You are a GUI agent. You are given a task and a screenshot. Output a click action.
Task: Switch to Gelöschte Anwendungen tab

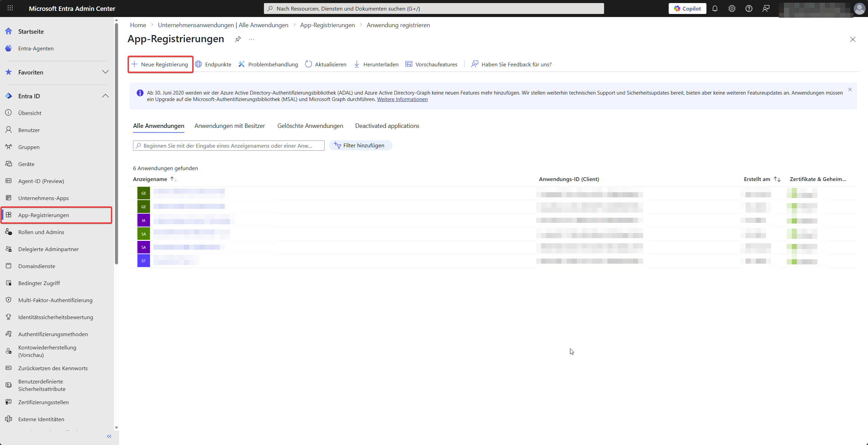tap(310, 126)
